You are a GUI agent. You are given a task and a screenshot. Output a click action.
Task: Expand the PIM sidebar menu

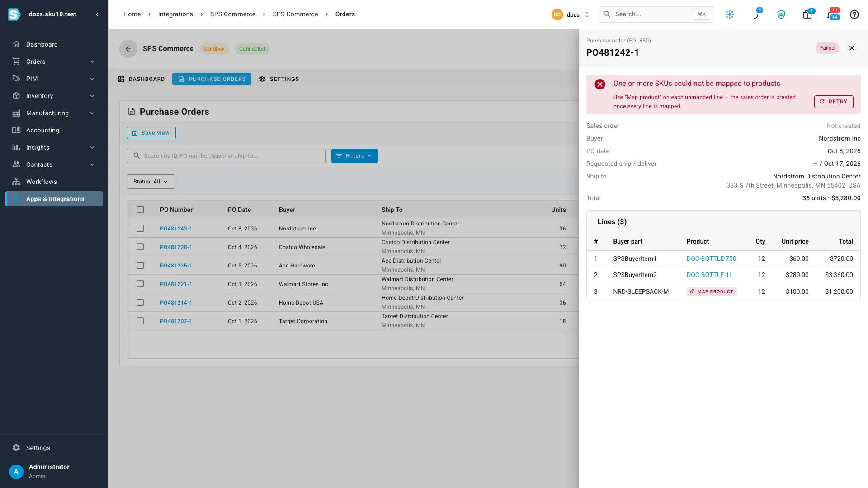(x=54, y=79)
